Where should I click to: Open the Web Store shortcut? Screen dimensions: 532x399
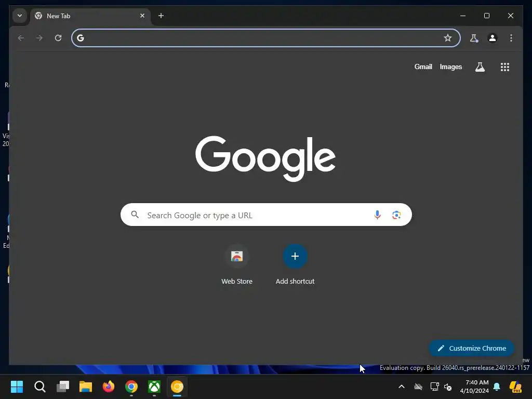[x=237, y=264]
